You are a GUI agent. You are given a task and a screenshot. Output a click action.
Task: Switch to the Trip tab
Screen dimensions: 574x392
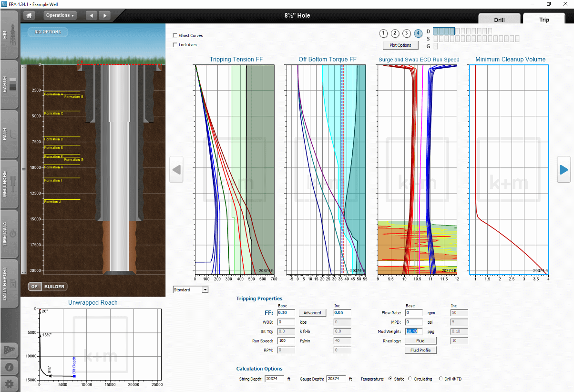(x=544, y=20)
